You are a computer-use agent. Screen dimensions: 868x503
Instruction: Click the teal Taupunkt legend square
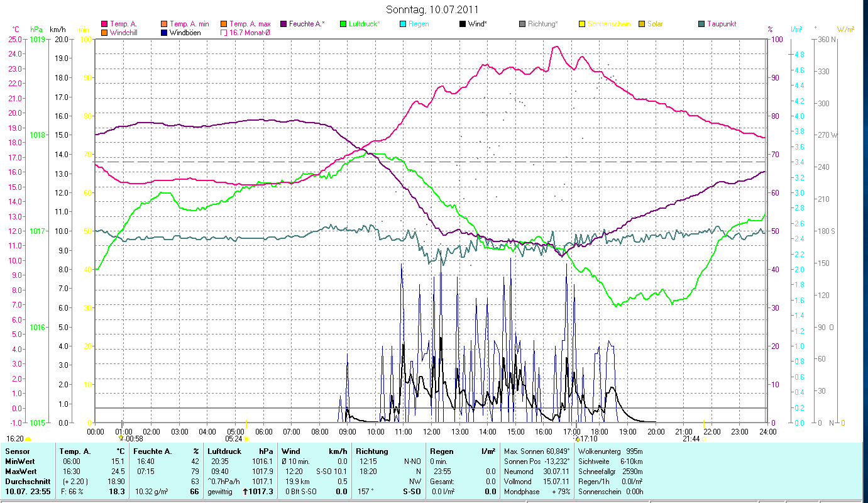(x=701, y=24)
